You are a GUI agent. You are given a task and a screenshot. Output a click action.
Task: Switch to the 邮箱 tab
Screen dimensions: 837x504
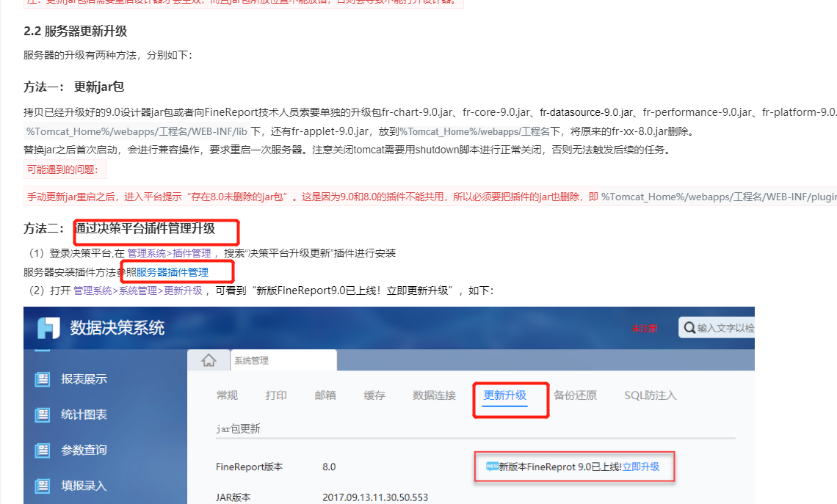(x=325, y=395)
